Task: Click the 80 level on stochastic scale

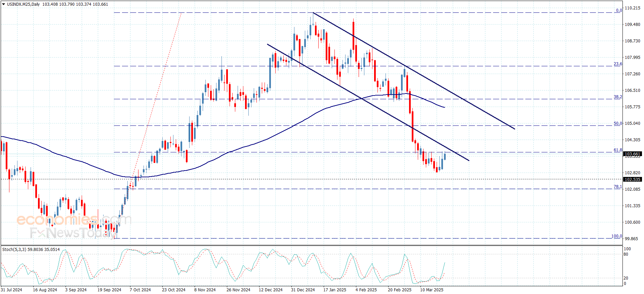Action: [x=626, y=254]
